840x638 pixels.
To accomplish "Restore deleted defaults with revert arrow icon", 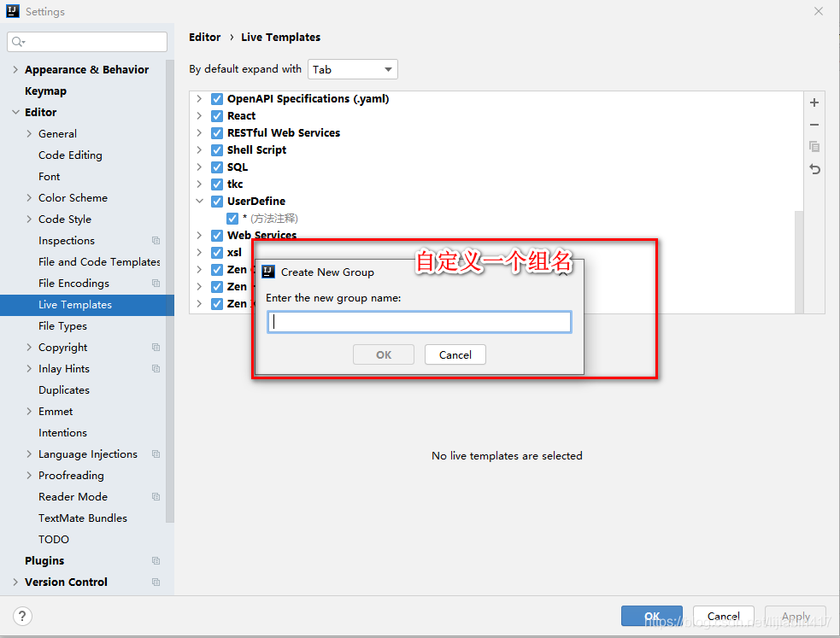I will [x=815, y=169].
